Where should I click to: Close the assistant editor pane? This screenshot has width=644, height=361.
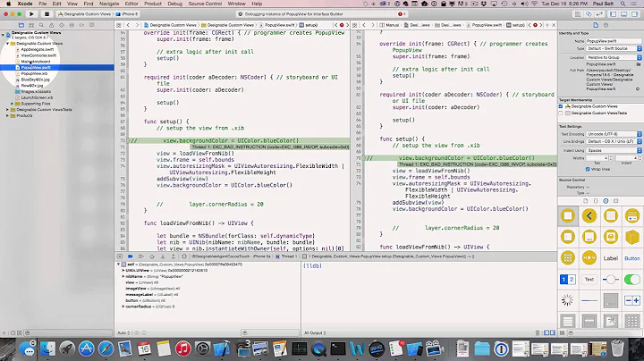click(554, 25)
